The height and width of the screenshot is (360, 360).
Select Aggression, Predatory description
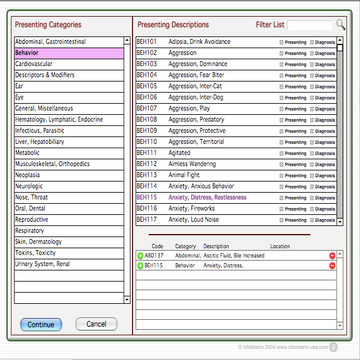click(x=196, y=120)
